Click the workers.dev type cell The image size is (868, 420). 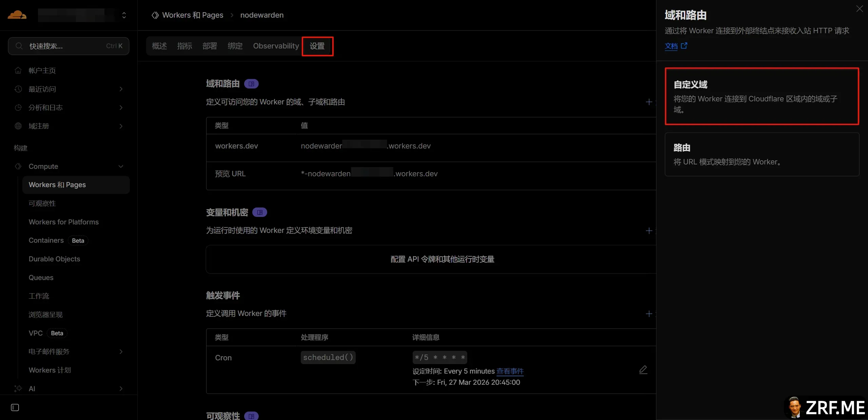pyautogui.click(x=237, y=146)
